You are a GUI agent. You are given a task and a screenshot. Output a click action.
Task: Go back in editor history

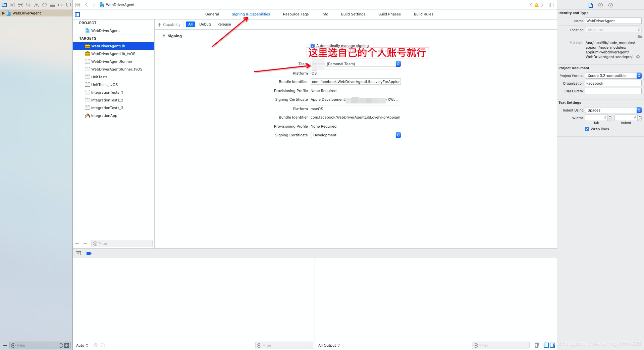coord(86,5)
